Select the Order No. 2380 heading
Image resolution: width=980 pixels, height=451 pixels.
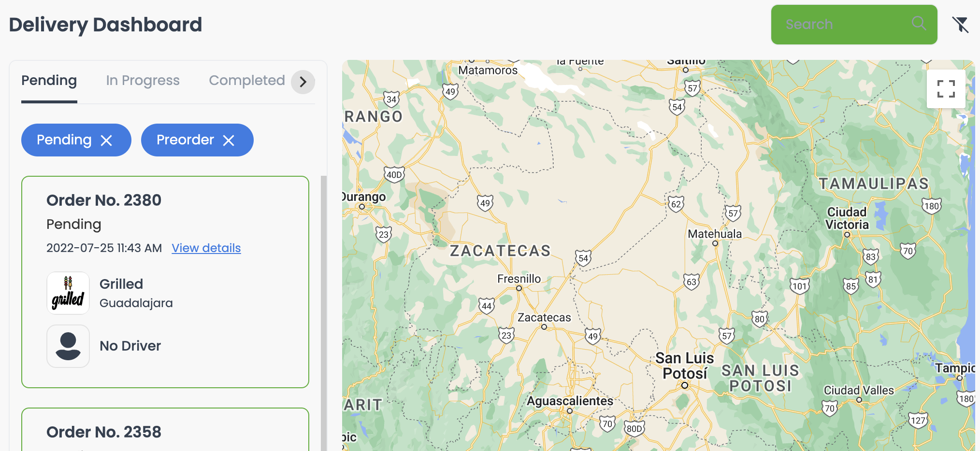click(104, 200)
